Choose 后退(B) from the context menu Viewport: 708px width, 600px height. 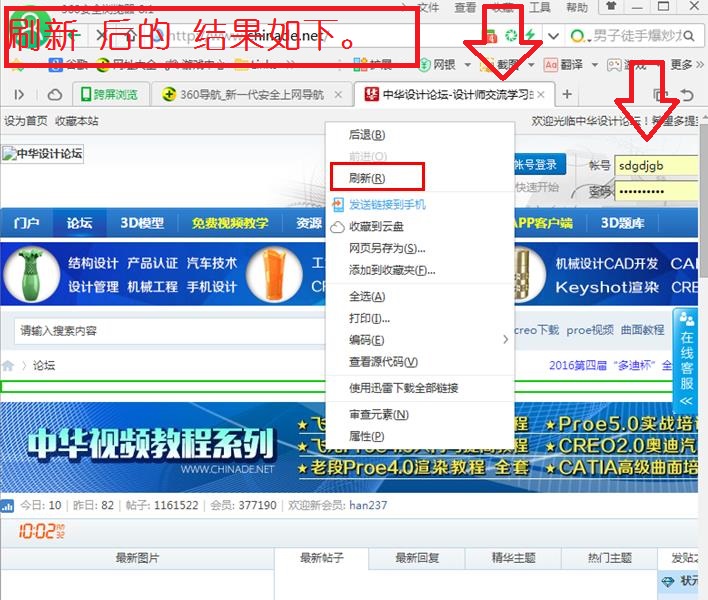click(367, 135)
